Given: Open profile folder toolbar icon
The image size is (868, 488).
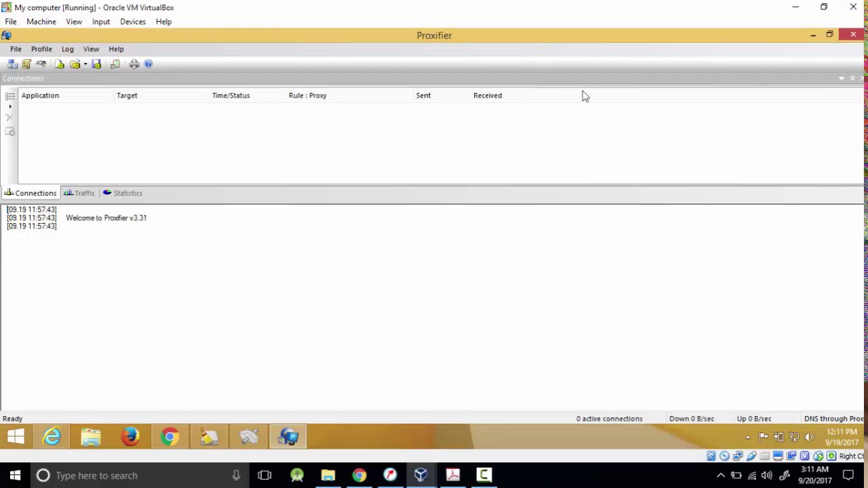Looking at the screenshot, I should point(75,64).
